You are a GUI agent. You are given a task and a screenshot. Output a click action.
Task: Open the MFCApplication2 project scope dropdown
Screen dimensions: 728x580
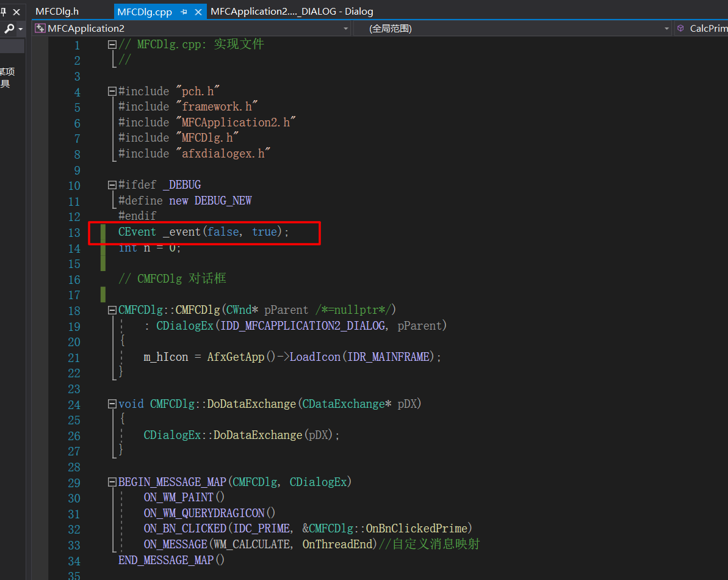[x=345, y=29]
